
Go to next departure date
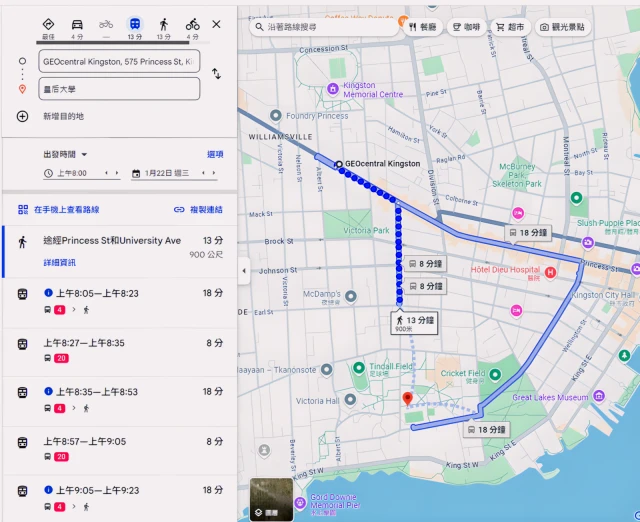(213, 173)
